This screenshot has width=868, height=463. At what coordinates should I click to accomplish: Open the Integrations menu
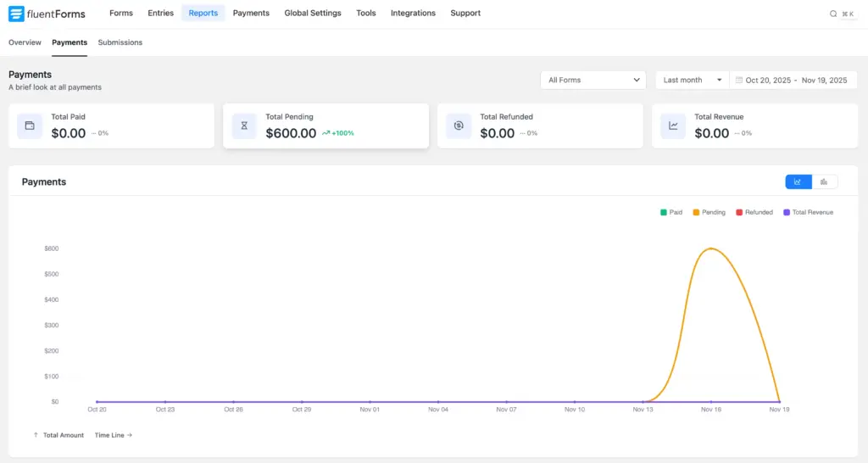413,13
